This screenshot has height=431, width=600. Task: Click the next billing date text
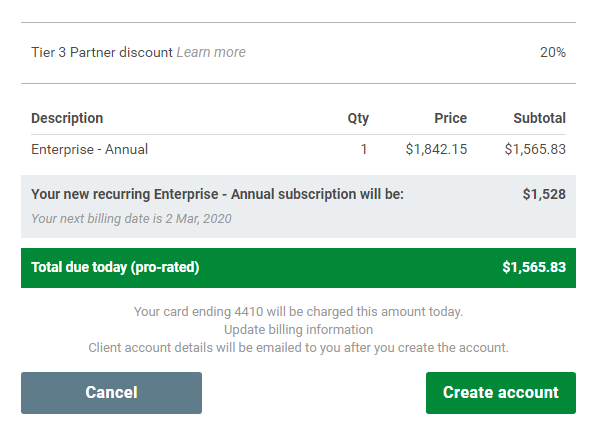tap(131, 219)
